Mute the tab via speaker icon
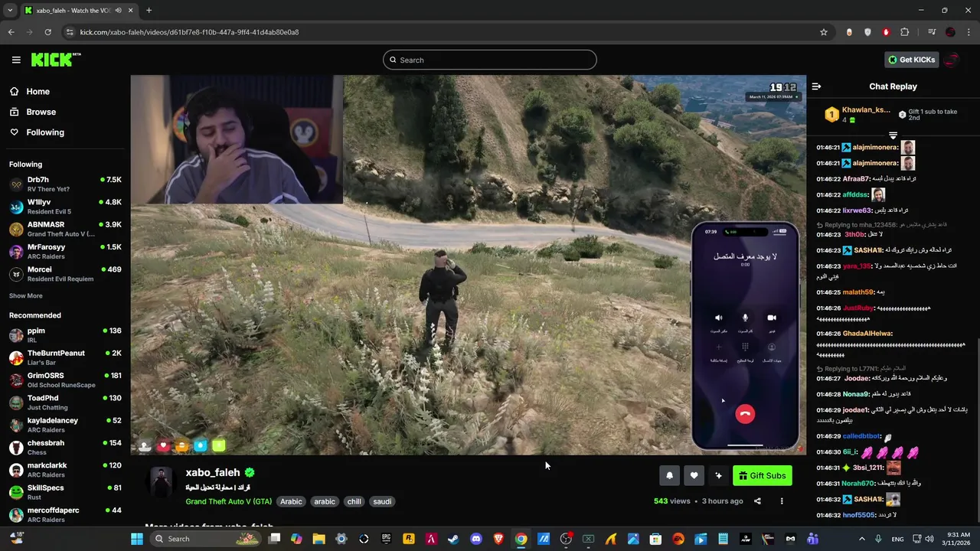 tap(118, 11)
